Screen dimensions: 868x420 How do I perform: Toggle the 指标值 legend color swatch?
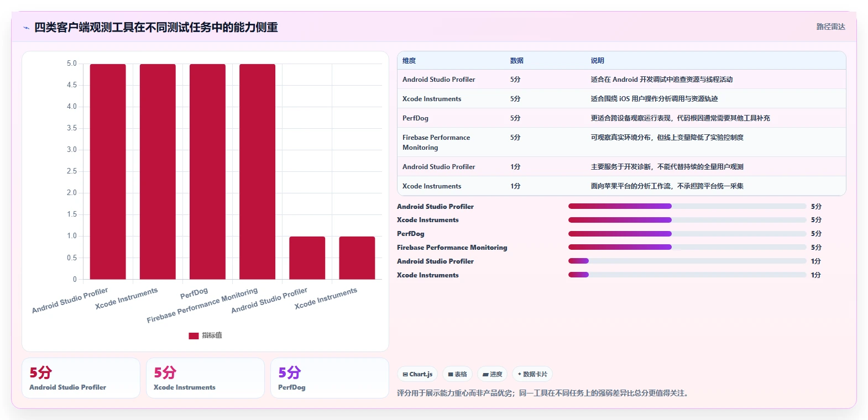coord(194,335)
